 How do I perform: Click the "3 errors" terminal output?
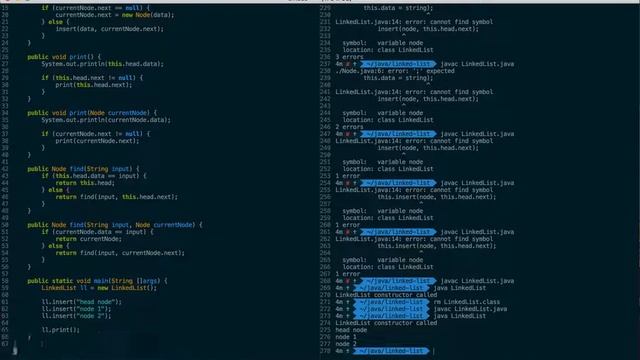[349, 57]
